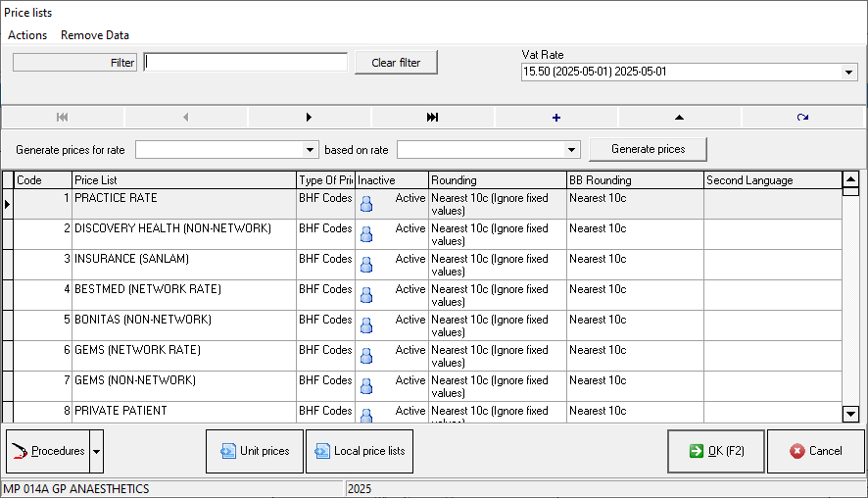Add a new price list with plus icon
Viewport: 868px width, 498px height.
556,117
